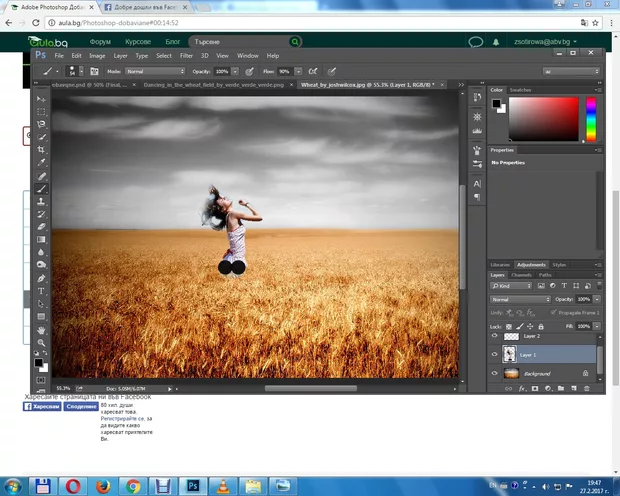The height and width of the screenshot is (496, 620).
Task: Hide Layer 2 with its eye icon
Action: tap(495, 337)
